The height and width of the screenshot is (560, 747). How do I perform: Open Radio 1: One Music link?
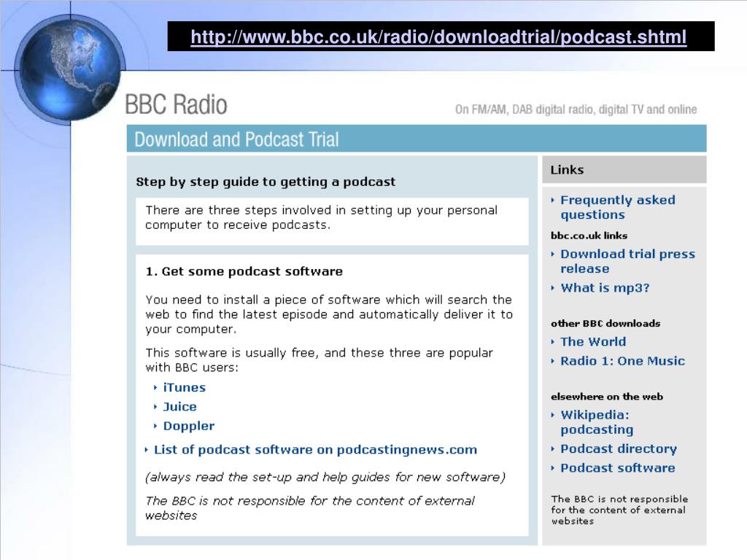(622, 361)
